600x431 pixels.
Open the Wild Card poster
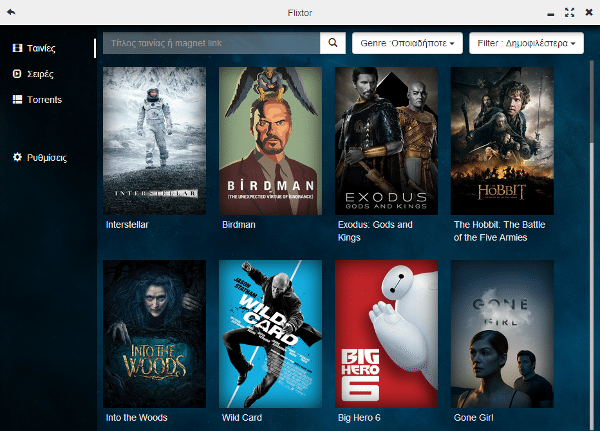[270, 334]
